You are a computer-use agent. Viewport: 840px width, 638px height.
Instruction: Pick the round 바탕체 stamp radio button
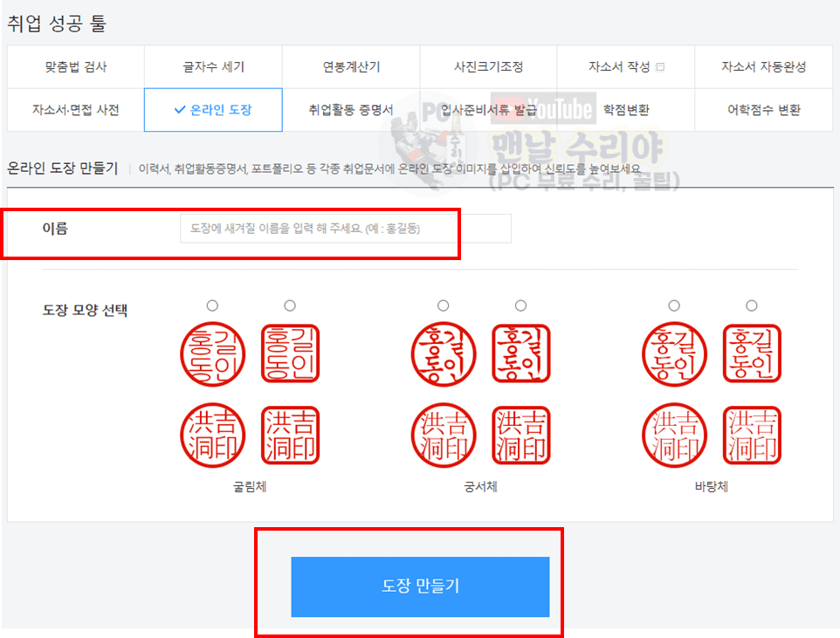(x=674, y=305)
